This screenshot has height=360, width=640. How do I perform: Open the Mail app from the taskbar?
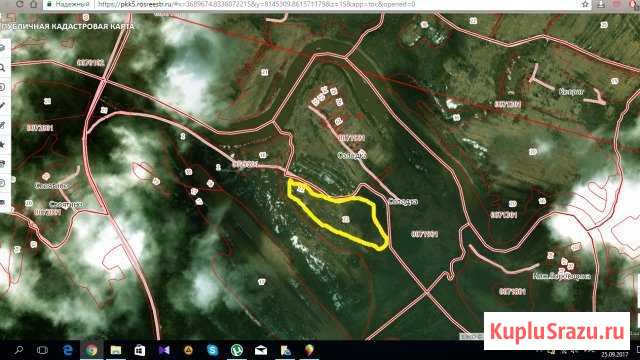(261, 350)
